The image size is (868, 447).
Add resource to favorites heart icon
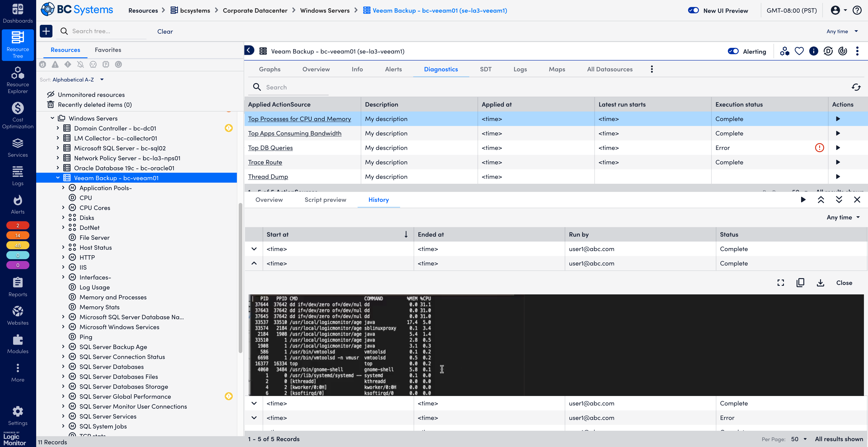click(x=799, y=51)
